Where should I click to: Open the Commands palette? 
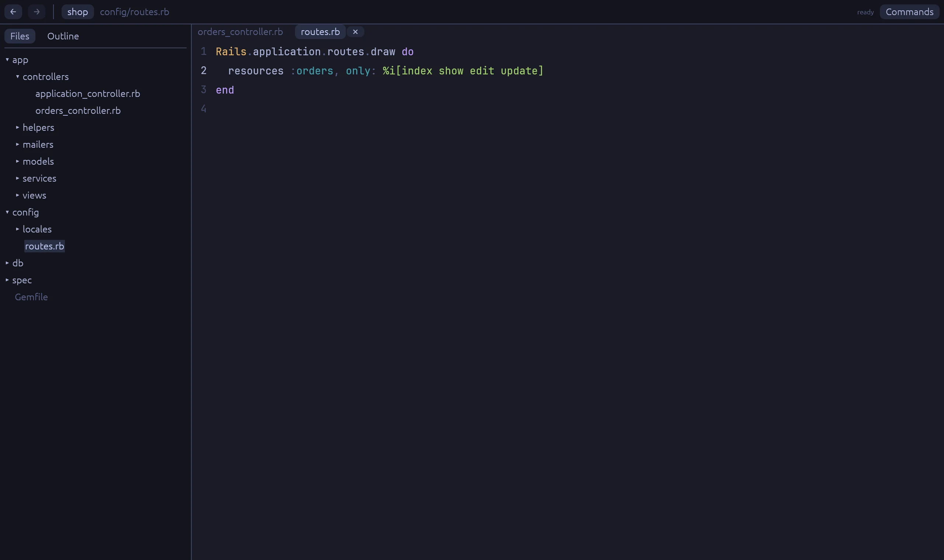[909, 12]
